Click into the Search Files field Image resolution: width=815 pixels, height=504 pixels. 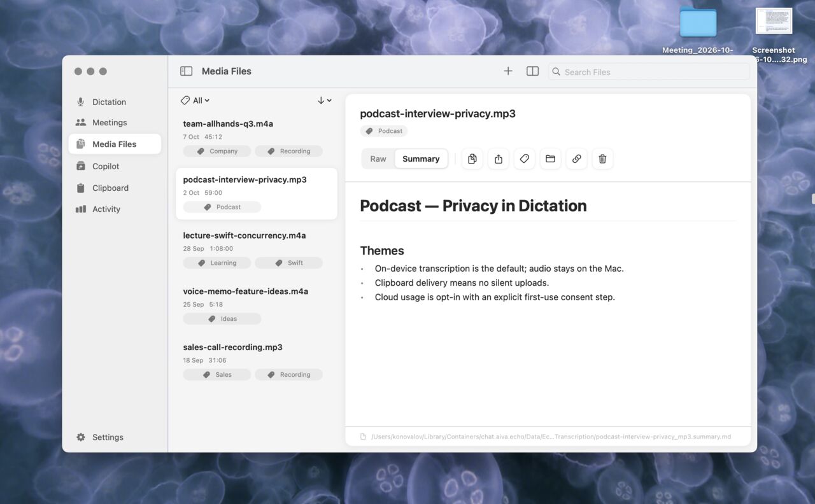pyautogui.click(x=649, y=72)
